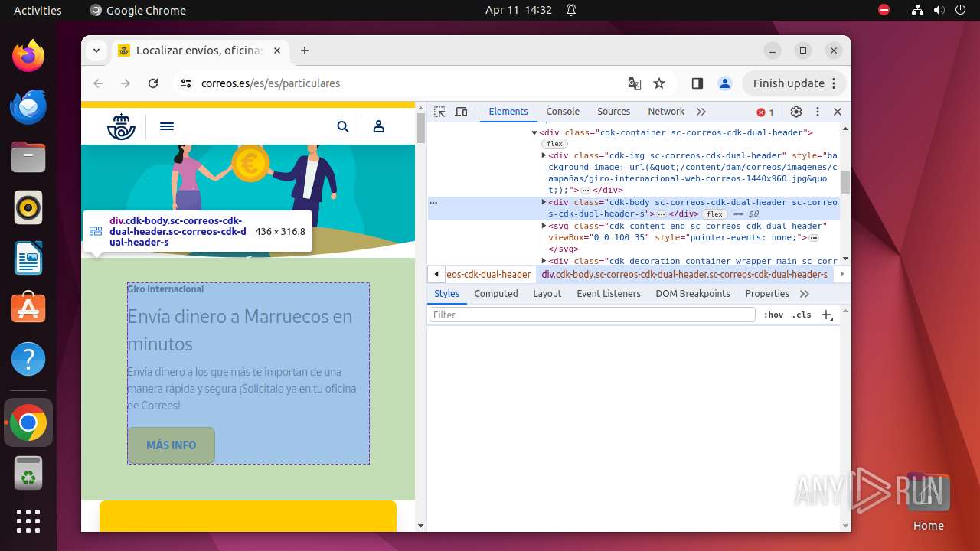Reload the page in Chrome
The width and height of the screenshot is (980, 551).
tap(153, 83)
